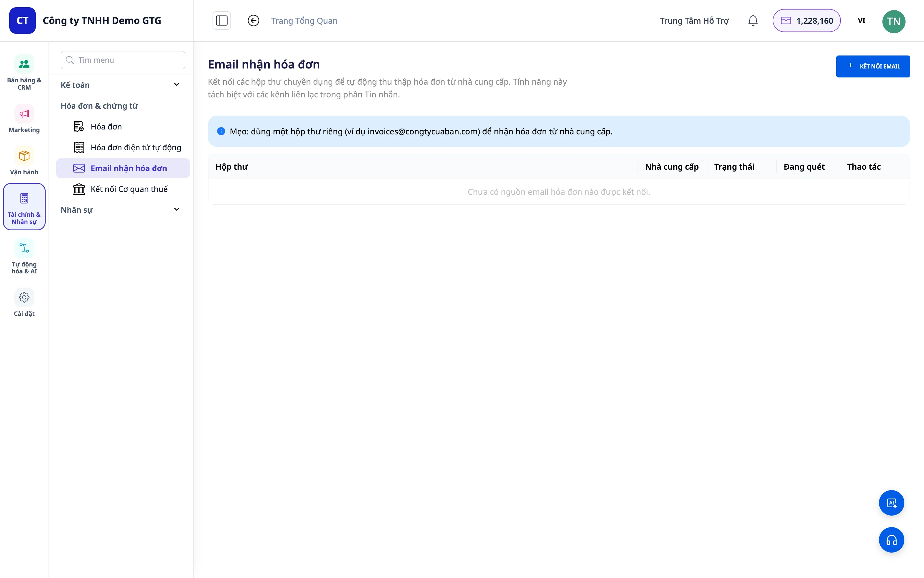This screenshot has height=578, width=924.
Task: Open the Vận hành module
Action: pos(24,161)
